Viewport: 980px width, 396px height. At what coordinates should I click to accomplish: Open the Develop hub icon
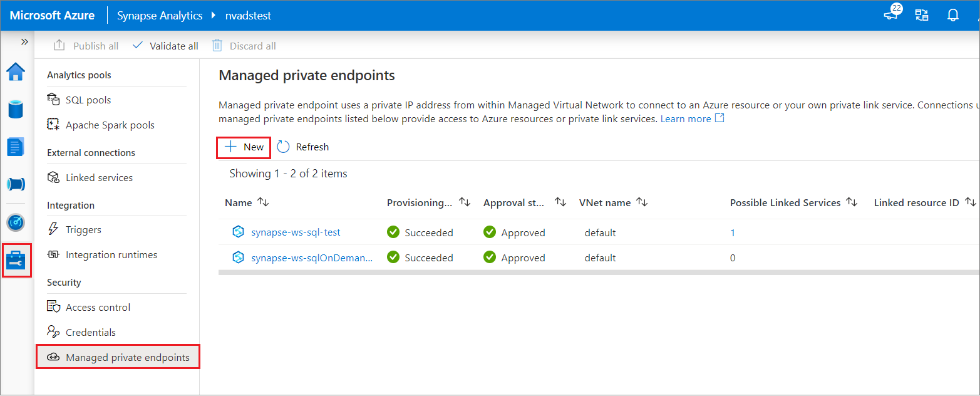(15, 147)
